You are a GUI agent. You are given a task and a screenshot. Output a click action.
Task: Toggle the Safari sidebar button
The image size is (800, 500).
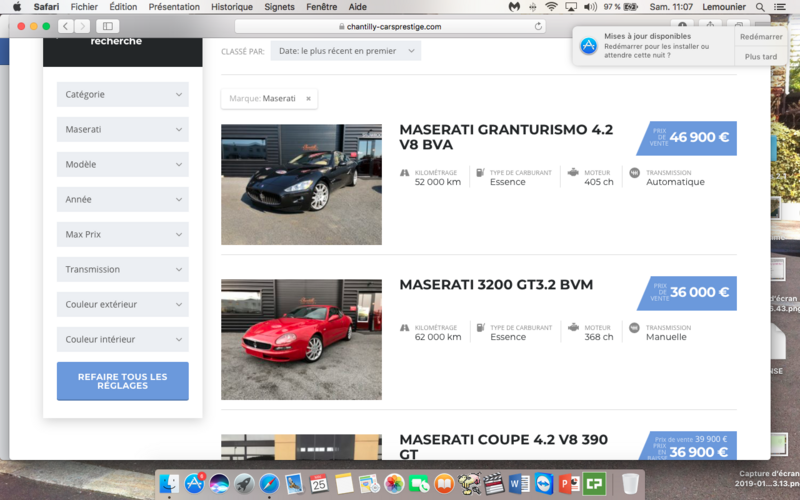click(108, 26)
